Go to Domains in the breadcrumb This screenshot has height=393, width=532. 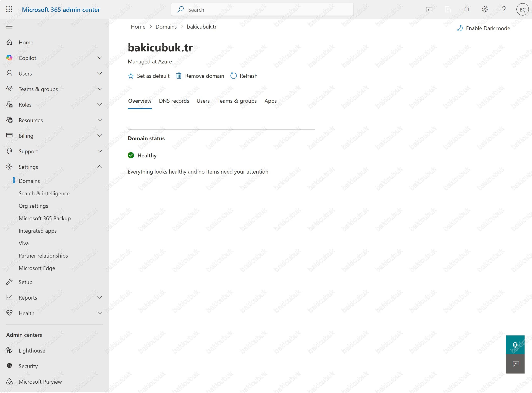(166, 27)
